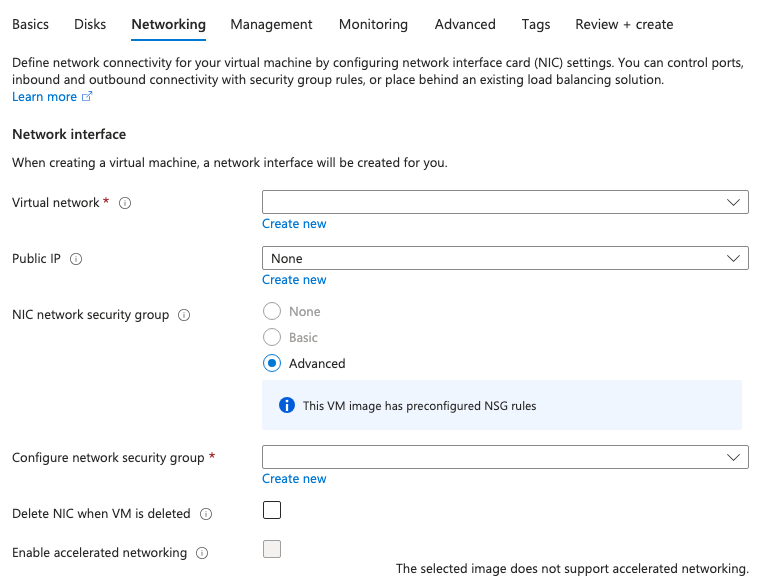Click the blue info icon in NSG rules banner
This screenshot has height=587, width=779.
pos(287,405)
